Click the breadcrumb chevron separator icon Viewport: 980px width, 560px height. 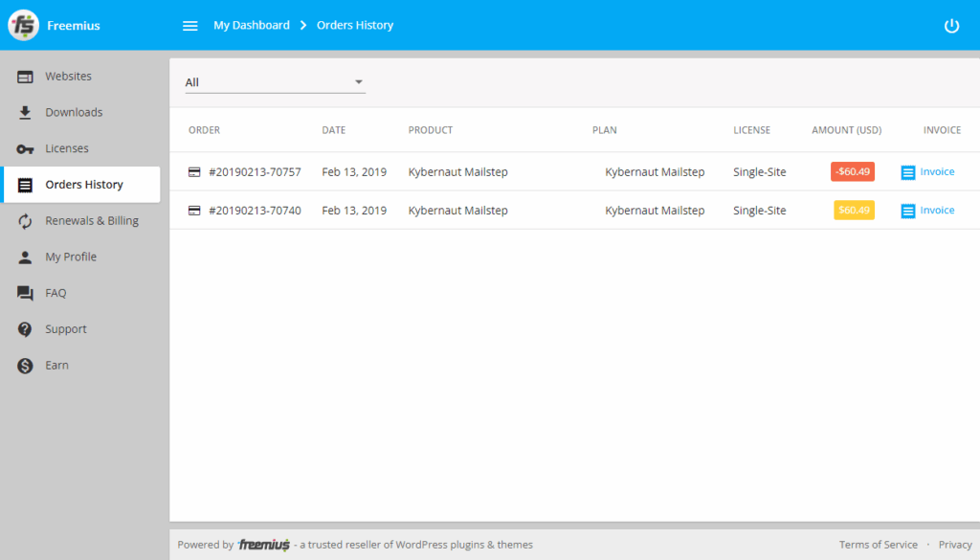(303, 26)
